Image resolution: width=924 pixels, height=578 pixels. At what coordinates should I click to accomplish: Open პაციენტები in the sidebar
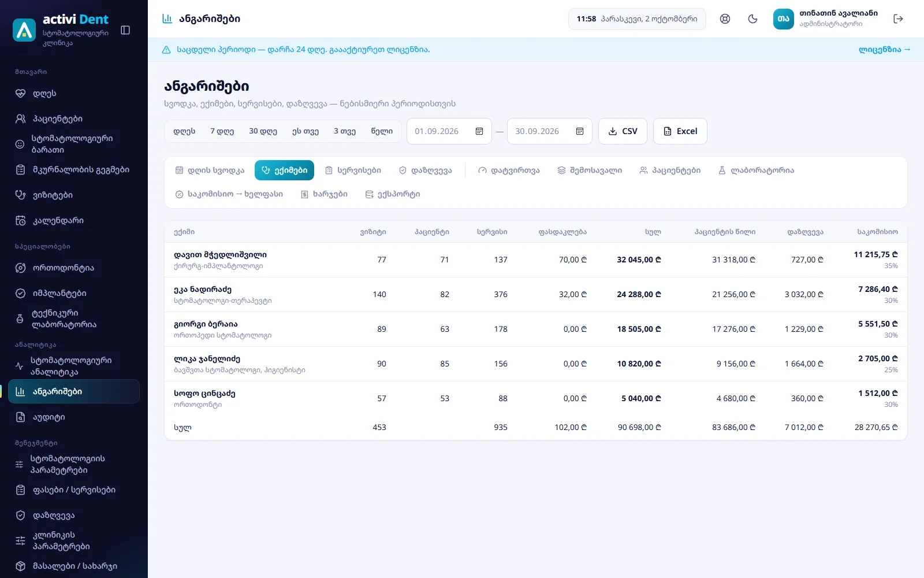click(74, 119)
